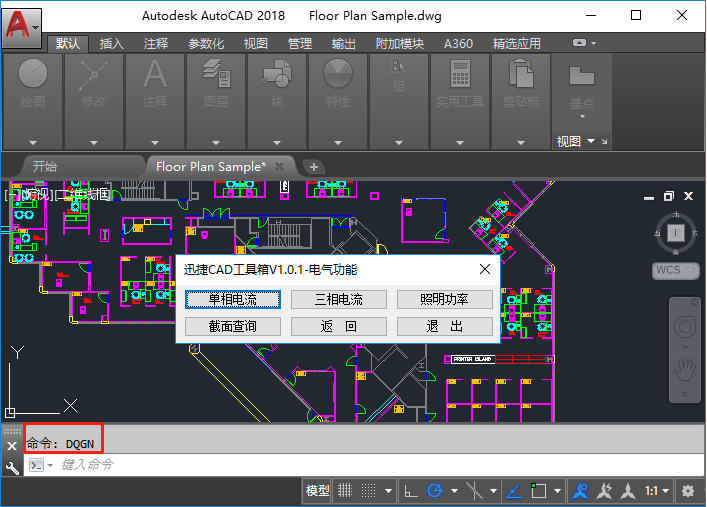Screen dimensions: 707x507
Task: Toggle isometric drafting
Action: pyautogui.click(x=474, y=491)
